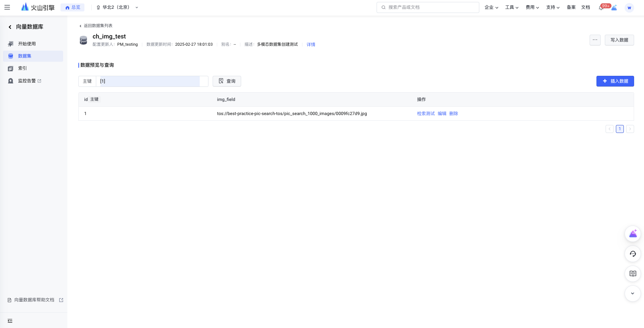Expand the 支持 dropdown menu
The width and height of the screenshot is (644, 328).
553,7
